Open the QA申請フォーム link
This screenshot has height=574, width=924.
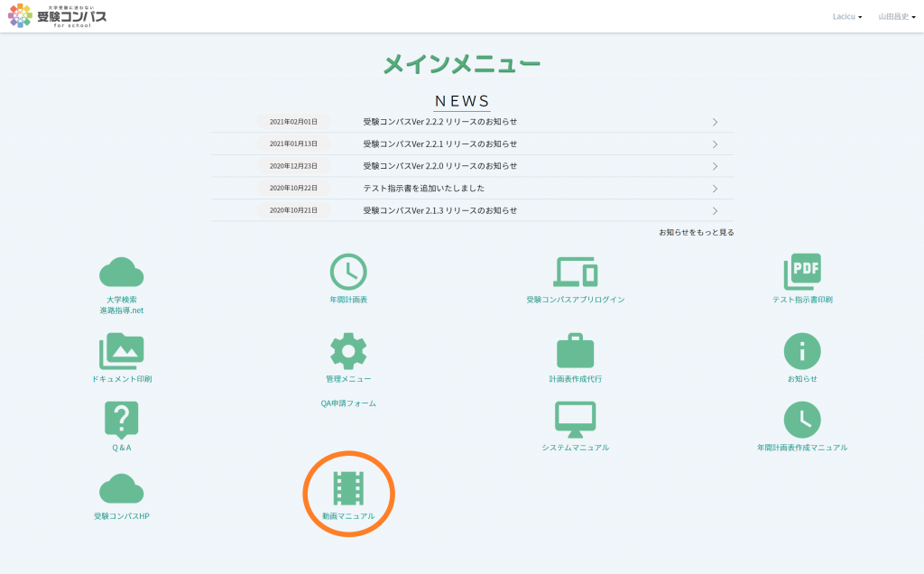(x=348, y=403)
